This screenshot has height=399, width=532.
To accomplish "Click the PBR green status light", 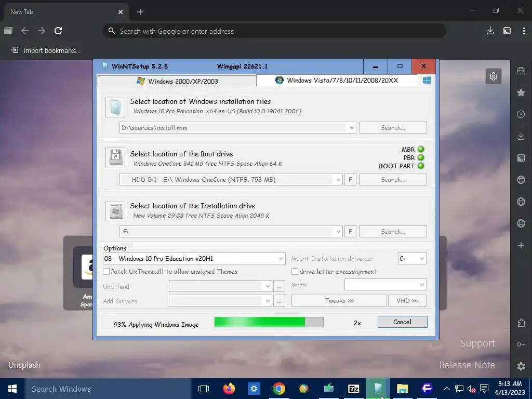I will click(421, 157).
